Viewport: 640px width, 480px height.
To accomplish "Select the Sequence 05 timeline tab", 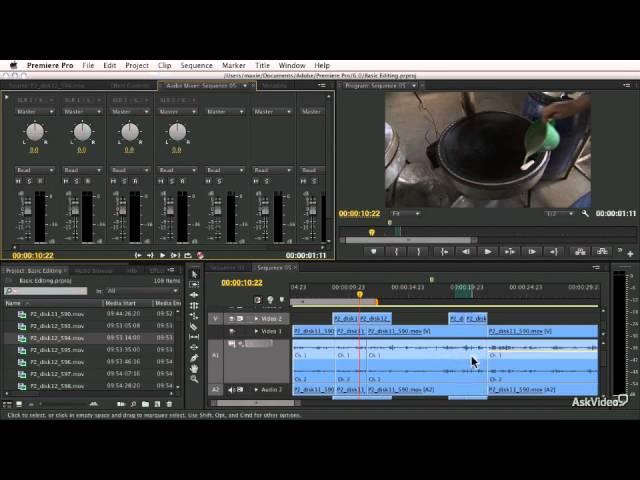I will (x=274, y=268).
